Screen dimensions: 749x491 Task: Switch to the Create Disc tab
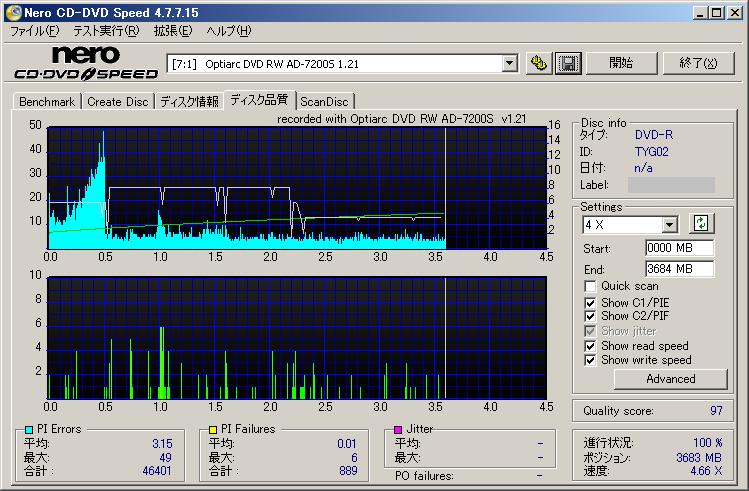118,102
